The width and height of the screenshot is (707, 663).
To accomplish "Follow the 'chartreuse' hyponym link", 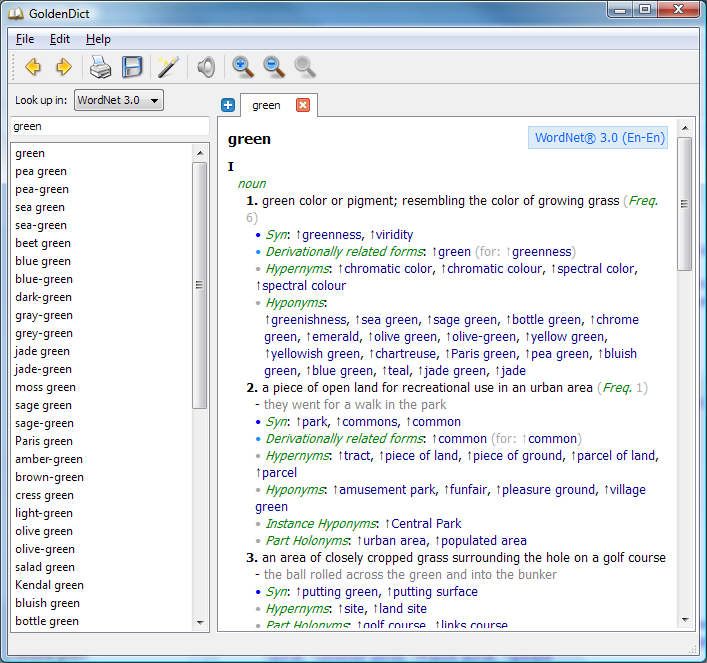I will coord(407,353).
